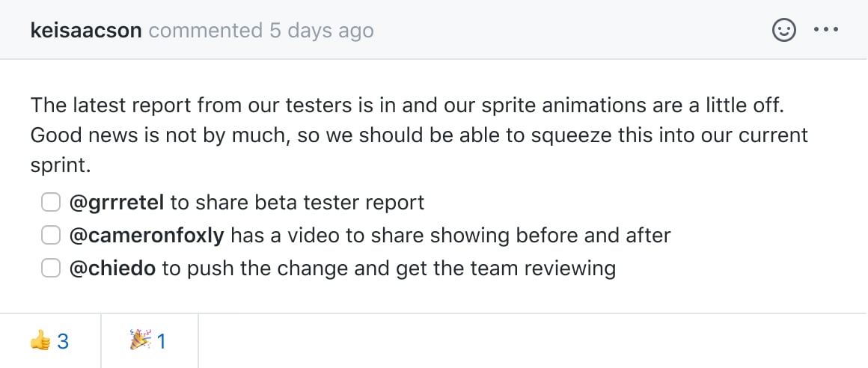Image resolution: width=868 pixels, height=368 pixels.
Task: Click the "to share beta tester report" text
Action: (x=297, y=203)
